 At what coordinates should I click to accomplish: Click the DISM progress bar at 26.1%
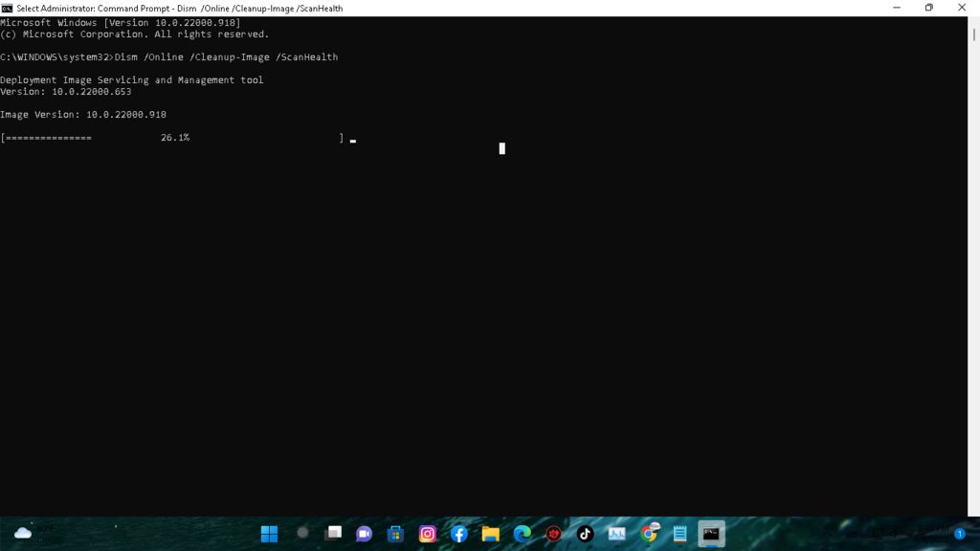point(172,138)
